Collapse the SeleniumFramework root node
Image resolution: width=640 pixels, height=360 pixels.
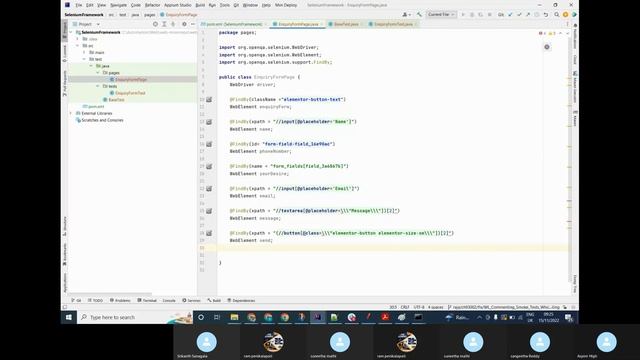pos(71,32)
